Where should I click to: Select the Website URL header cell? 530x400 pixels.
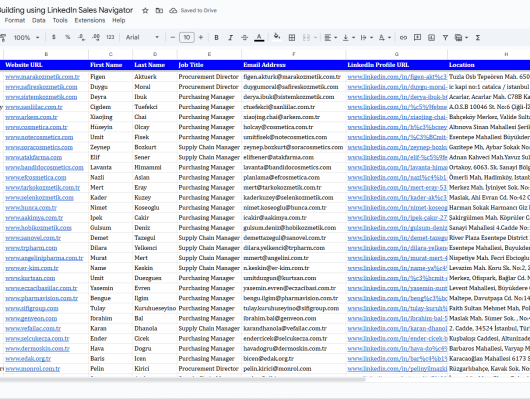(46, 65)
